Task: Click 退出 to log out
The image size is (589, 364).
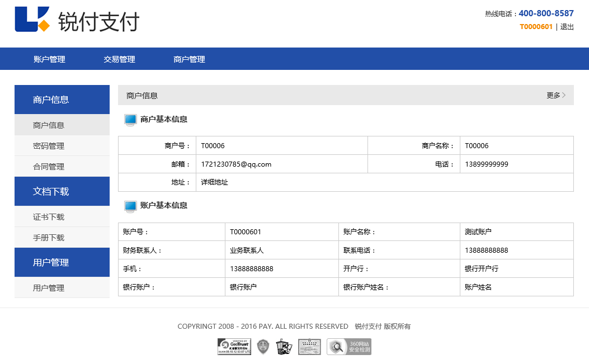Action: 567,26
